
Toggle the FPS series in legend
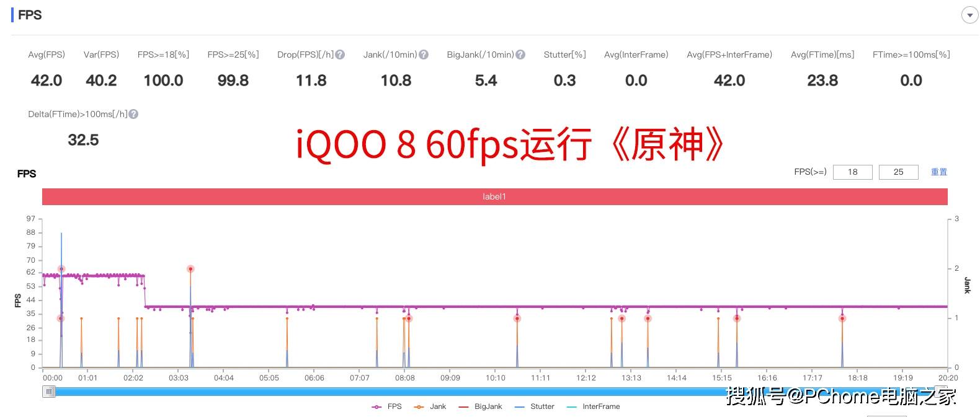point(386,406)
